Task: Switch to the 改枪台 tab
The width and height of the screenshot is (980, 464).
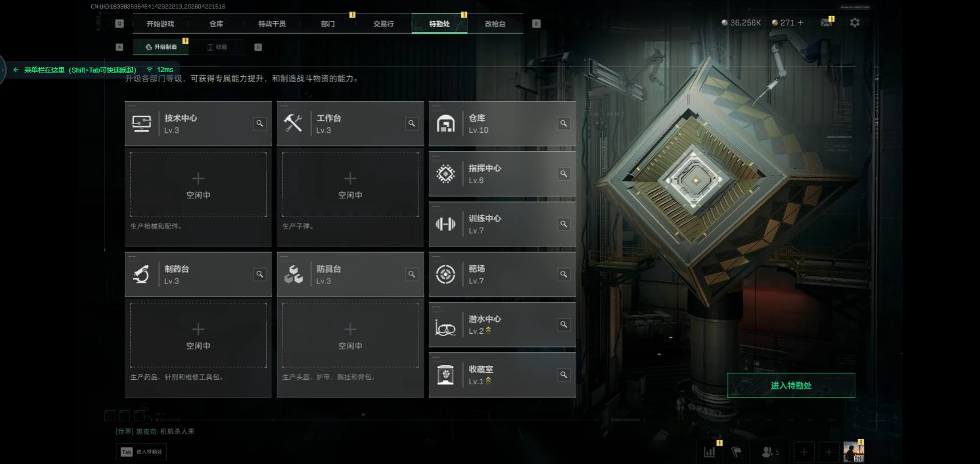Action: tap(495, 24)
